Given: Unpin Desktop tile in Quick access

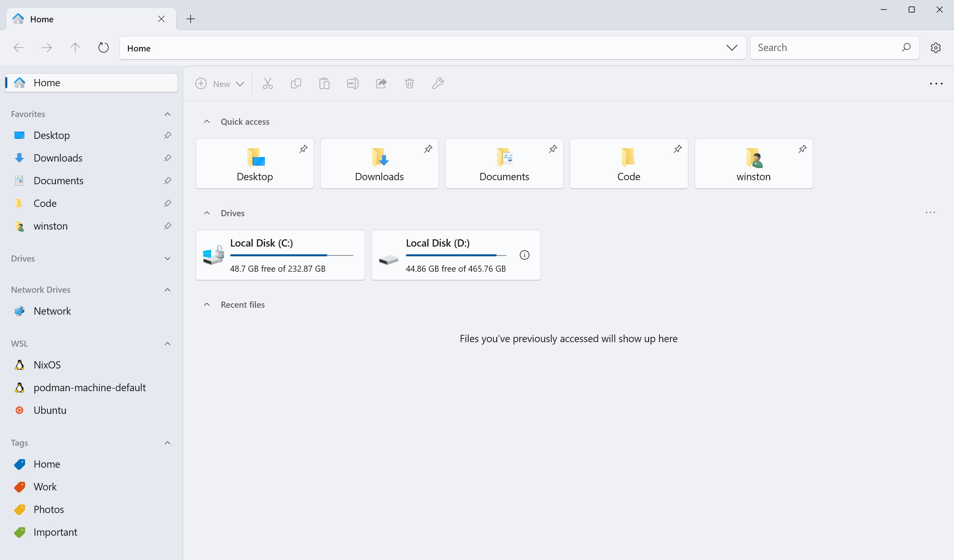Looking at the screenshot, I should point(303,149).
